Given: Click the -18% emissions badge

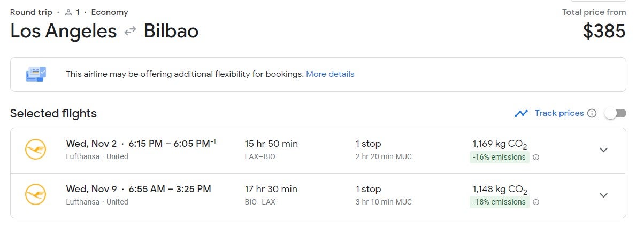Looking at the screenshot, I should point(499,202).
